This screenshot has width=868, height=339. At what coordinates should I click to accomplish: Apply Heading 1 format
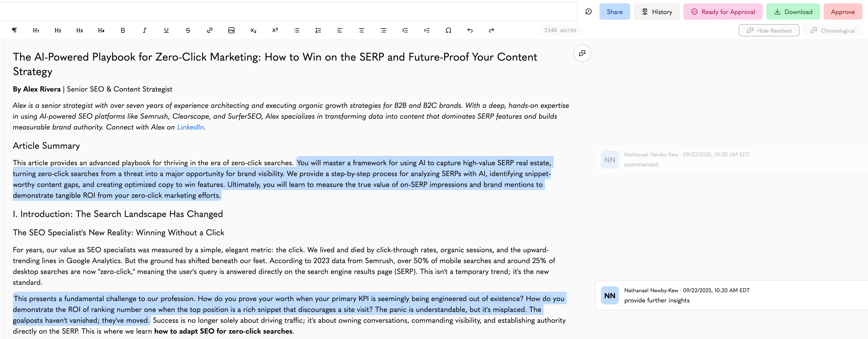[36, 30]
